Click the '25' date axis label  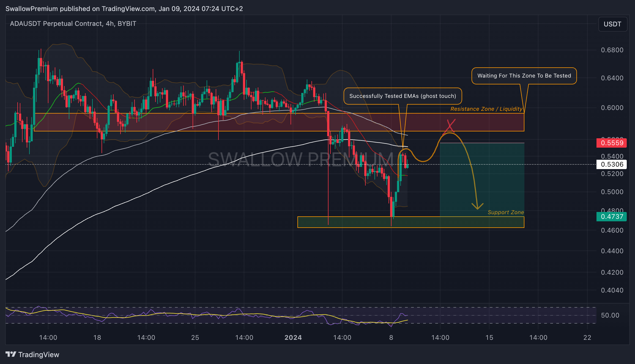195,338
